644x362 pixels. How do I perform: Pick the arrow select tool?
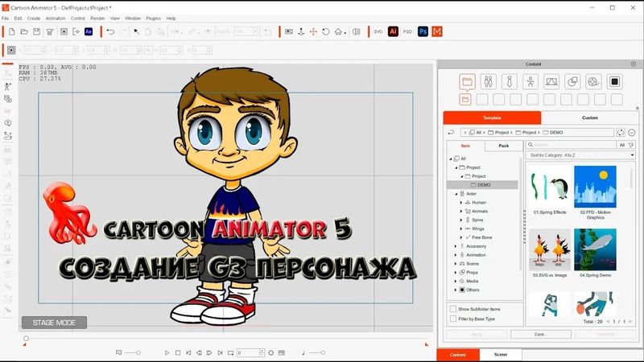136,31
